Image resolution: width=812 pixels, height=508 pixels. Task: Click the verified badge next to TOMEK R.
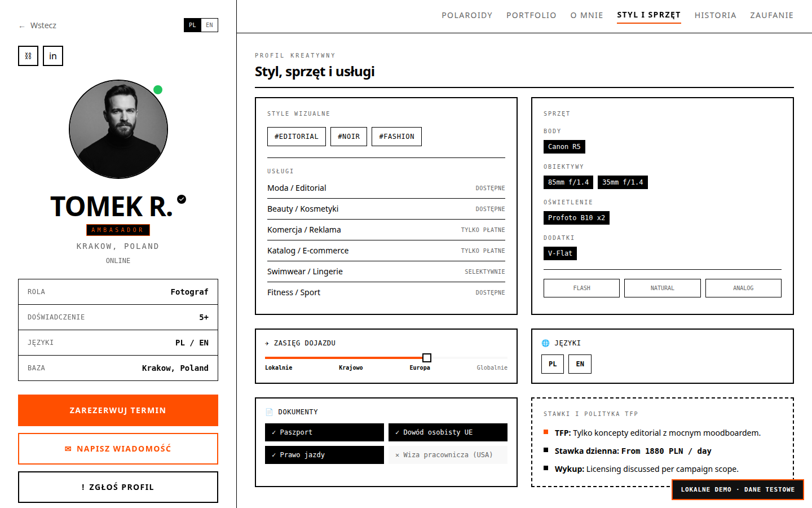(182, 199)
